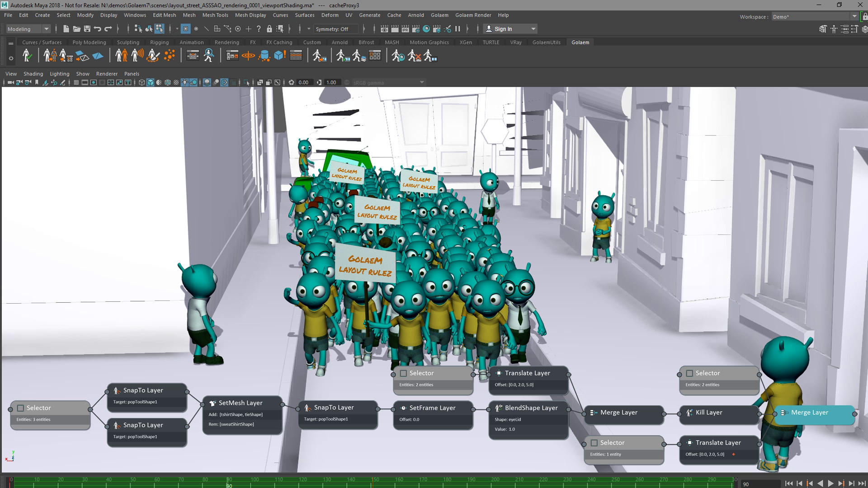This screenshot has height=488, width=868.
Task: Open the Workspace Demo dropdown
Action: [x=814, y=17]
